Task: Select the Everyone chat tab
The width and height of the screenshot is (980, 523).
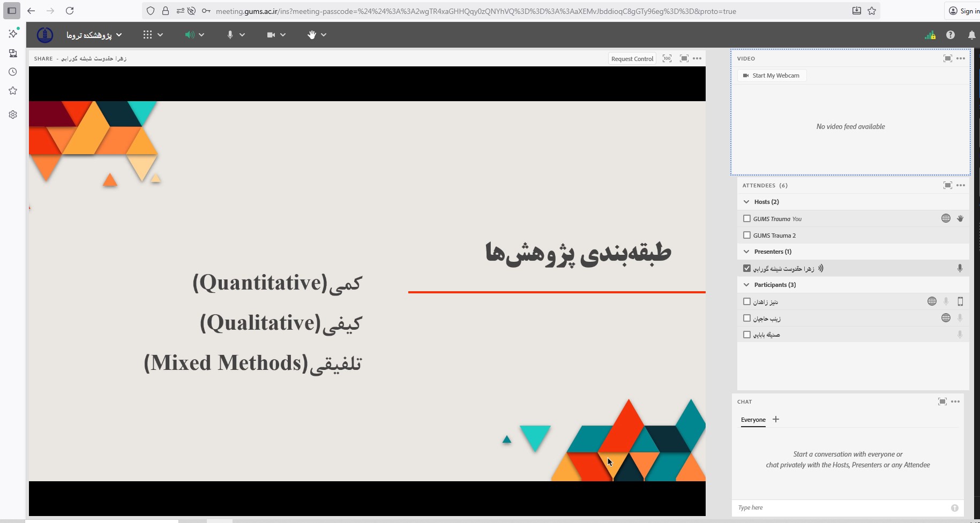Action: coord(753,420)
